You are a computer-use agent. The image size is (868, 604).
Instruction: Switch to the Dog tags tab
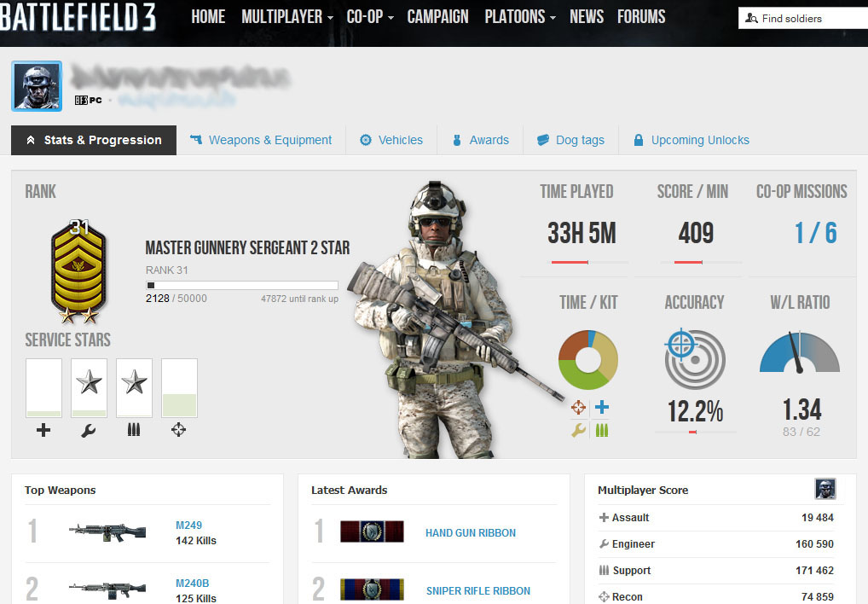point(570,140)
